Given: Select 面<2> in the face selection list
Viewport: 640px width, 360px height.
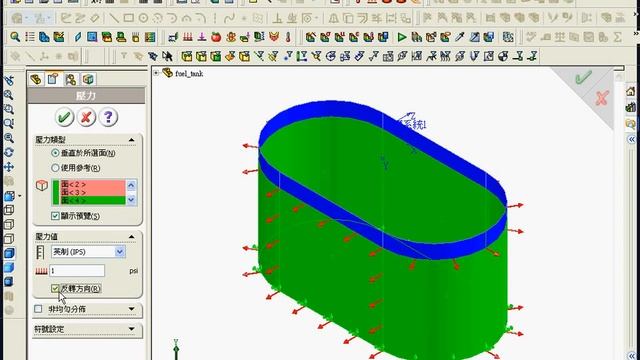Looking at the screenshot, I should point(93,184).
